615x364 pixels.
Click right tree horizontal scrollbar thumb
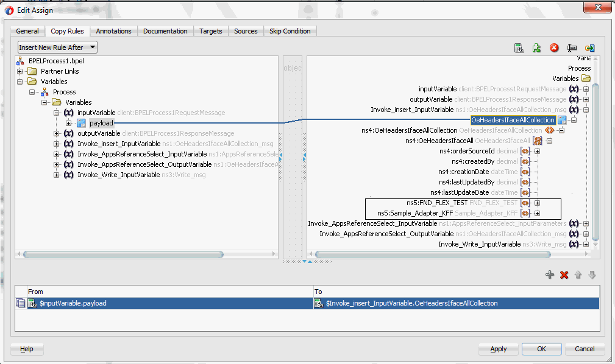433,254
